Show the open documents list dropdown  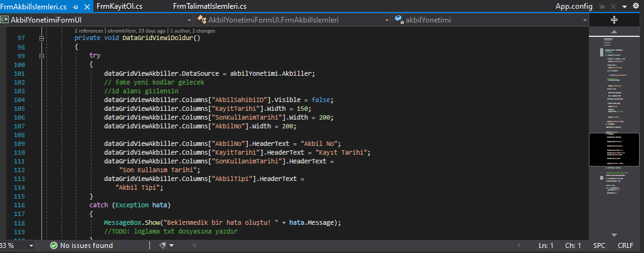[x=625, y=7]
